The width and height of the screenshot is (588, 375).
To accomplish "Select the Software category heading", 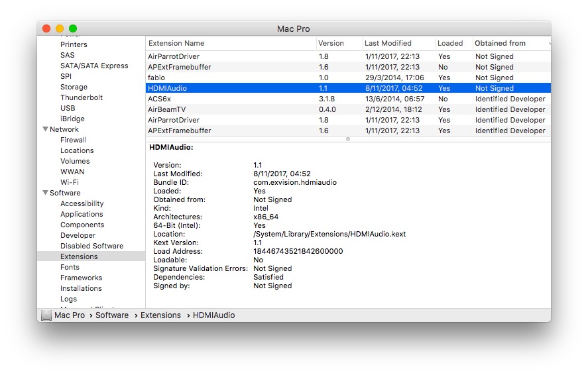I will [x=65, y=193].
